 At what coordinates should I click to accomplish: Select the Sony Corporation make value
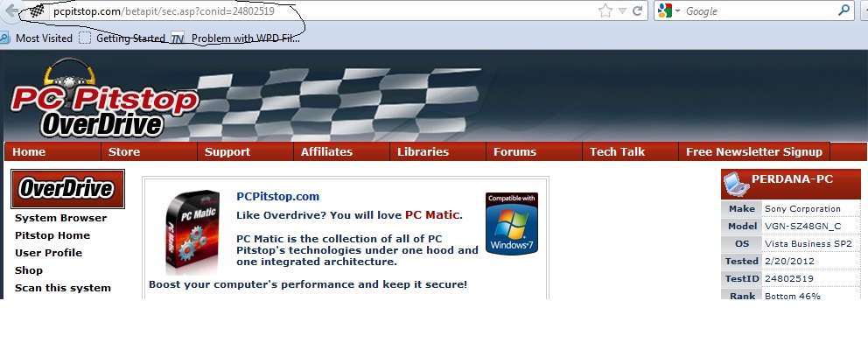pos(802,208)
